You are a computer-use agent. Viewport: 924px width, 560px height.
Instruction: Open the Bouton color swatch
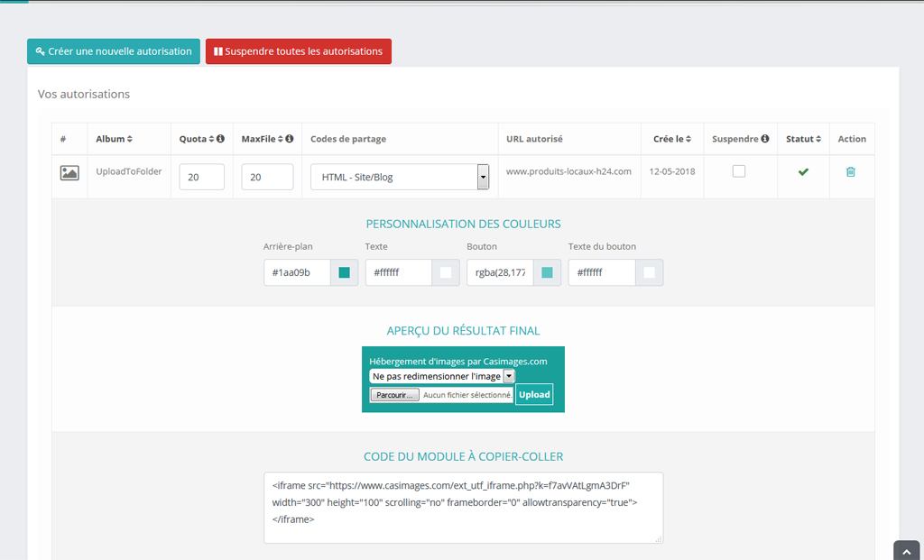click(x=547, y=272)
